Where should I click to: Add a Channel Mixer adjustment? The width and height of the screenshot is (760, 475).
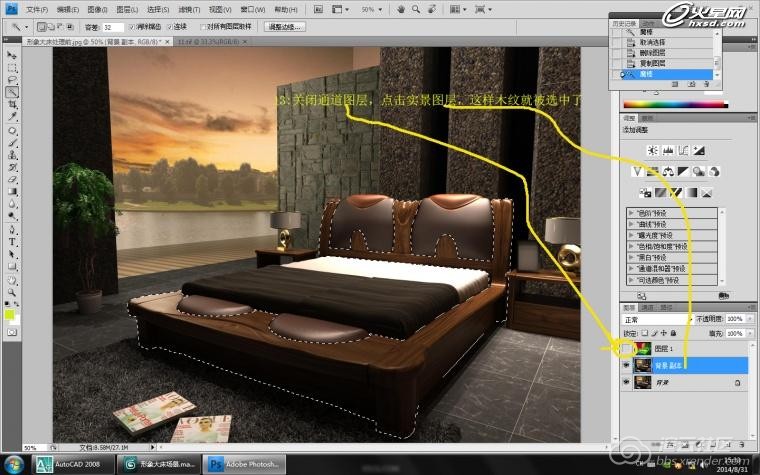[713, 171]
